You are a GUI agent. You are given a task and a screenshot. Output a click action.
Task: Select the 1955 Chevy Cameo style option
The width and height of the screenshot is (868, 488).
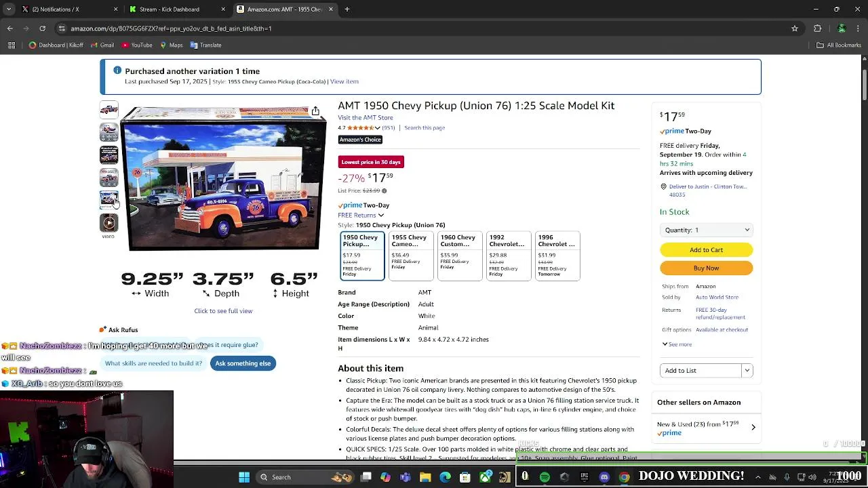411,256
